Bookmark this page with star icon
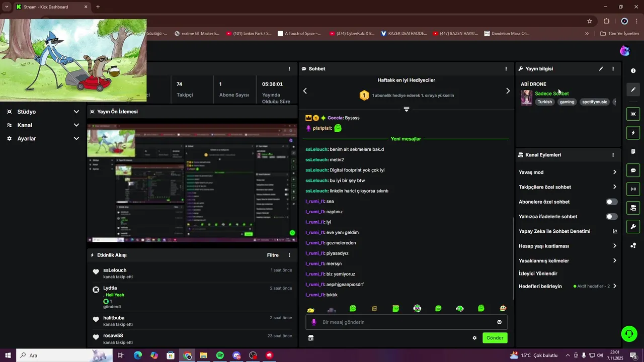This screenshot has height=362, width=644. (x=590, y=21)
